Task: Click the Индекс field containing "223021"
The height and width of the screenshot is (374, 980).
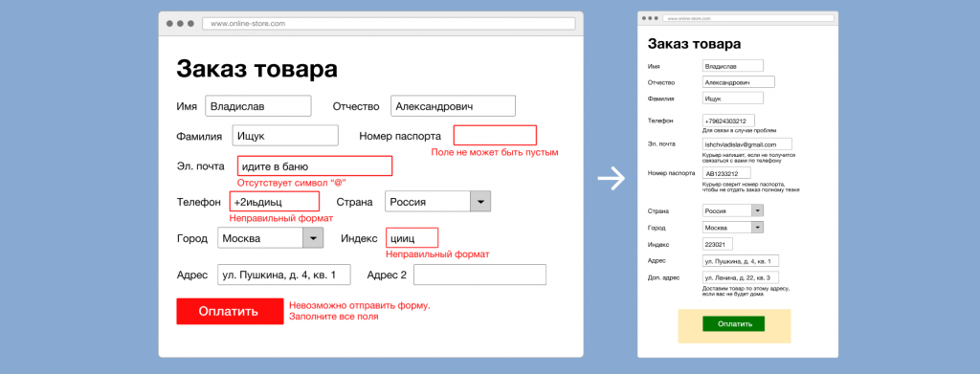Action: pyautogui.click(x=718, y=244)
